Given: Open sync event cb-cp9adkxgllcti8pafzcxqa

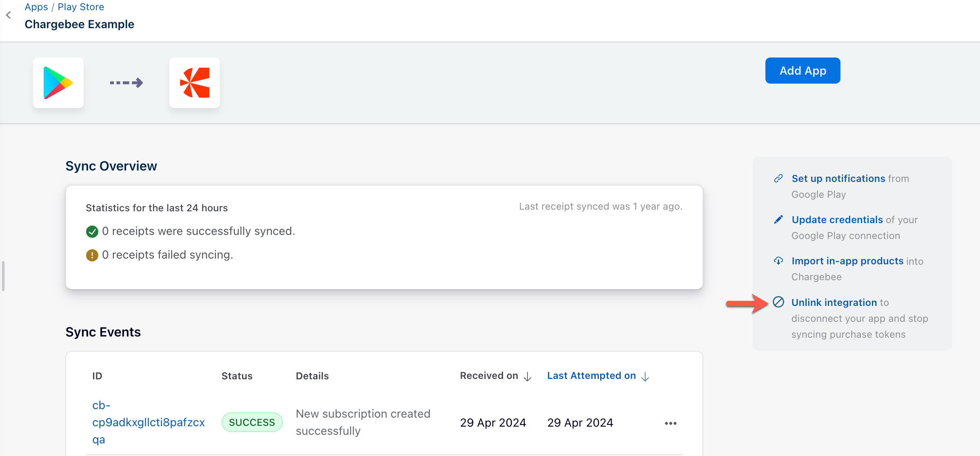Looking at the screenshot, I should 148,422.
